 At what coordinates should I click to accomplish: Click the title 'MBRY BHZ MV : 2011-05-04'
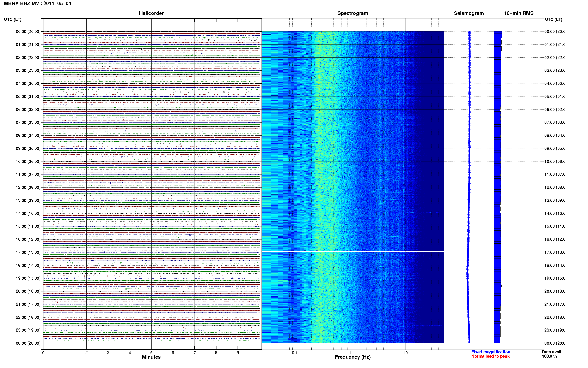(37, 4)
